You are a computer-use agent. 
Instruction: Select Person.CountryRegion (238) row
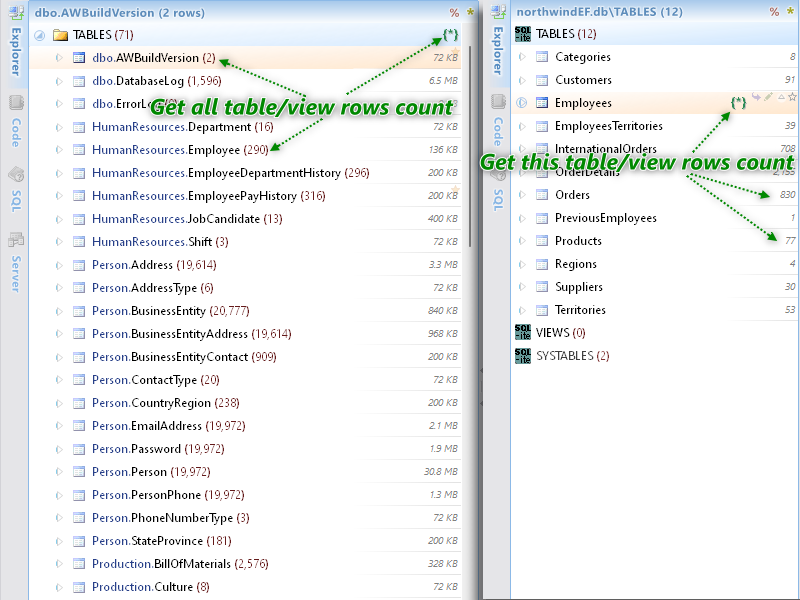[245, 403]
